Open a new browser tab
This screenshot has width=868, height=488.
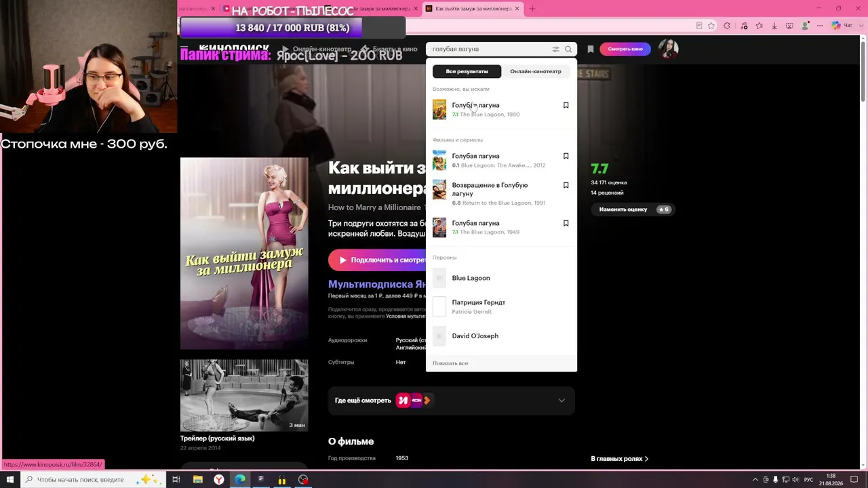(532, 9)
